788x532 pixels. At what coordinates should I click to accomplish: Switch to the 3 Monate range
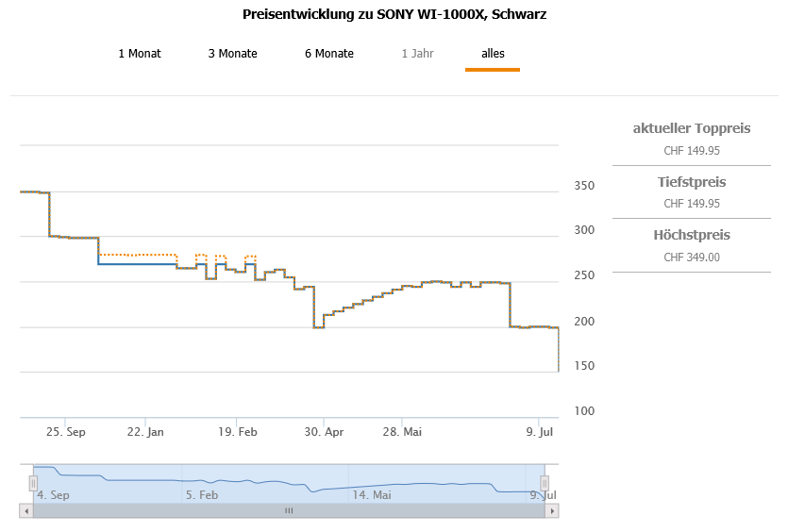[232, 54]
